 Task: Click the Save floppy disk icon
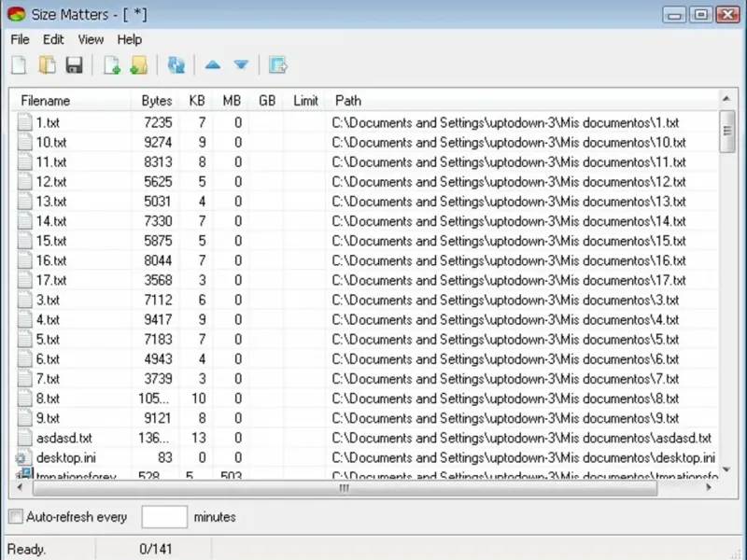coord(75,65)
